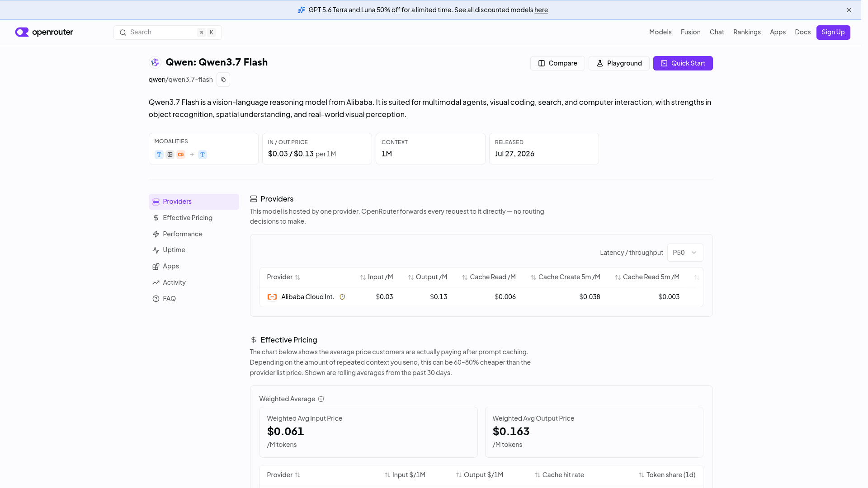The height and width of the screenshot is (488, 868).
Task: Select Apps in the sidebar
Action: pyautogui.click(x=193, y=266)
